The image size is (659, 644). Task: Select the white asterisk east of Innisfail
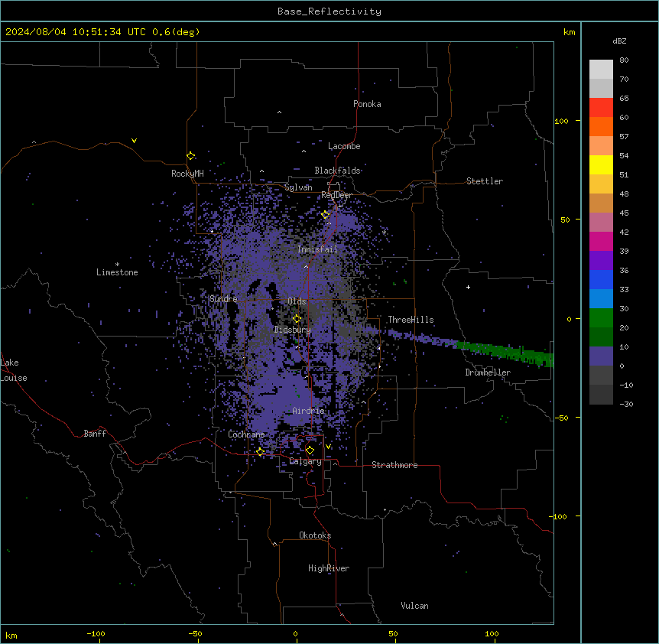(384, 233)
